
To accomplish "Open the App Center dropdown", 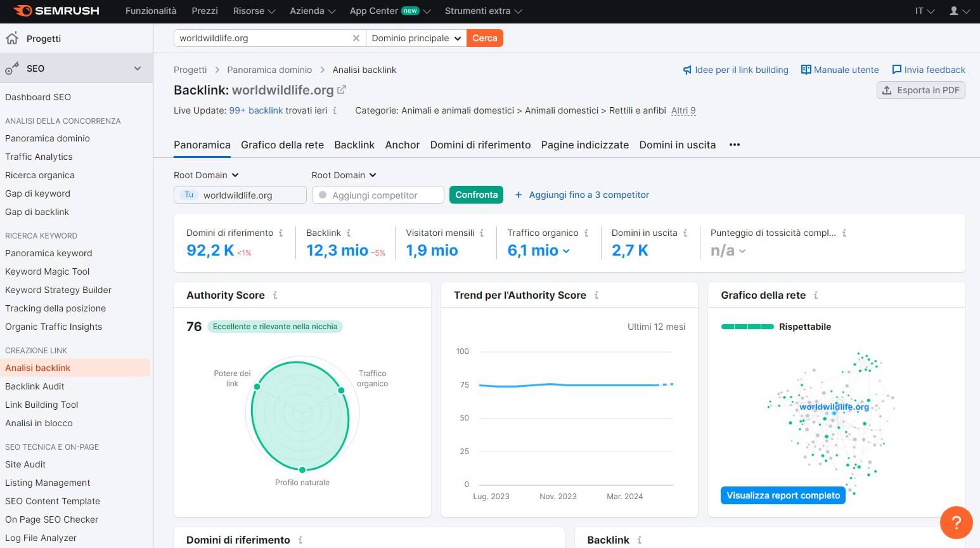I will (390, 11).
